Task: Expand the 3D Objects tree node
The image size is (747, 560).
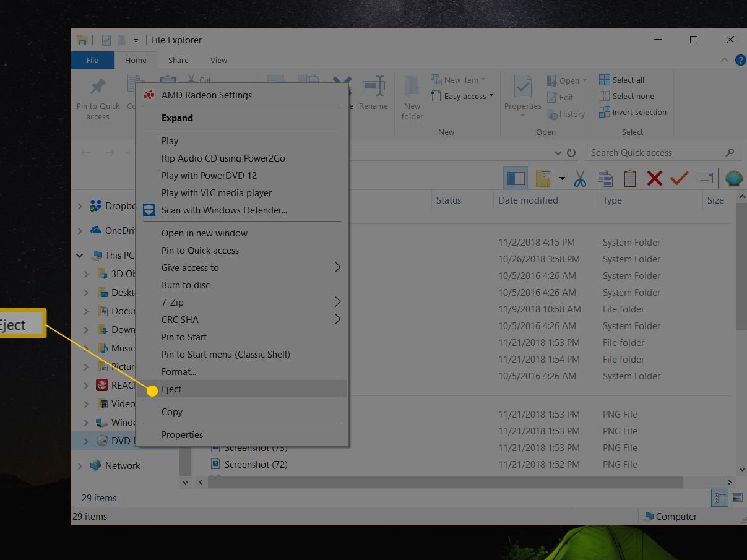Action: click(87, 274)
